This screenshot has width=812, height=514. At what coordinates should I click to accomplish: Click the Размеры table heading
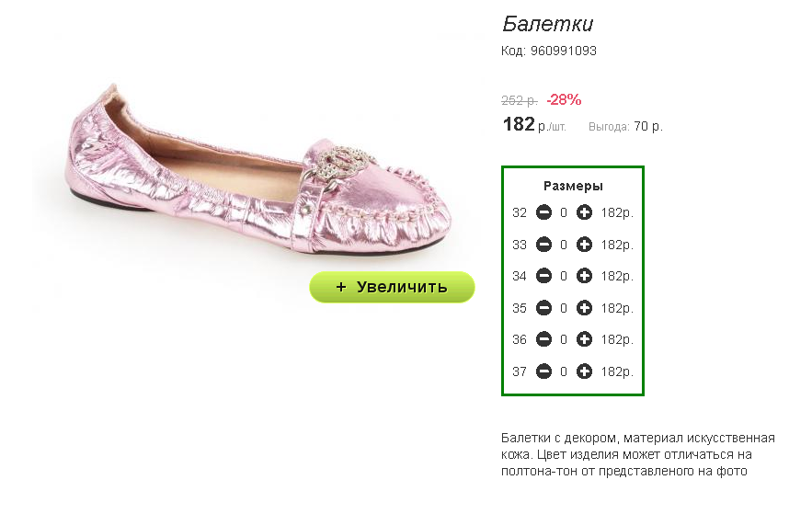coord(573,186)
